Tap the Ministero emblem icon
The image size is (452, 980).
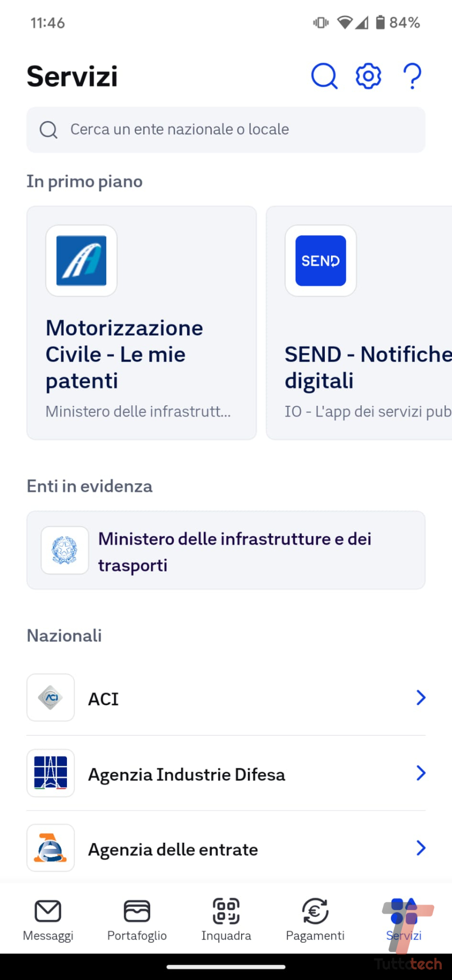(x=65, y=550)
